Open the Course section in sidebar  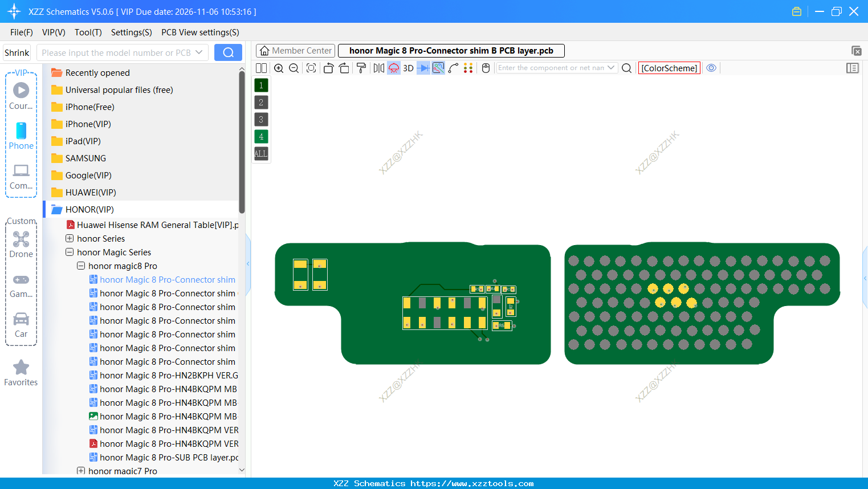pos(21,96)
